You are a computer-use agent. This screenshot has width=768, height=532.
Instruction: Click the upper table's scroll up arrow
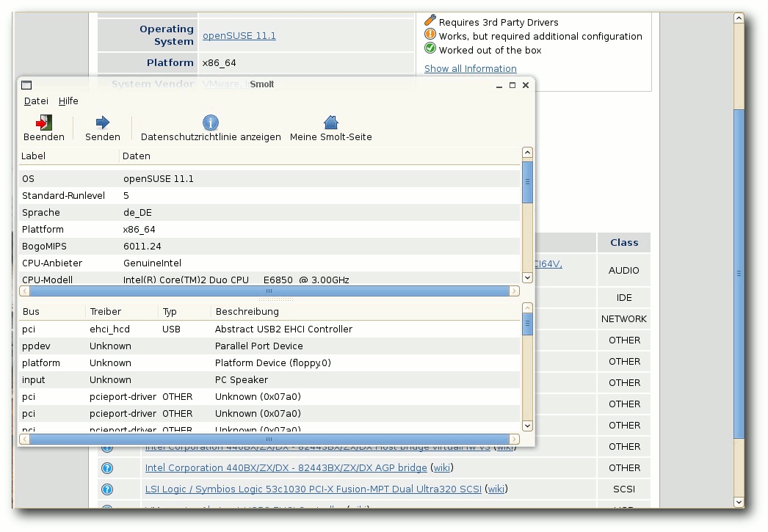(527, 153)
